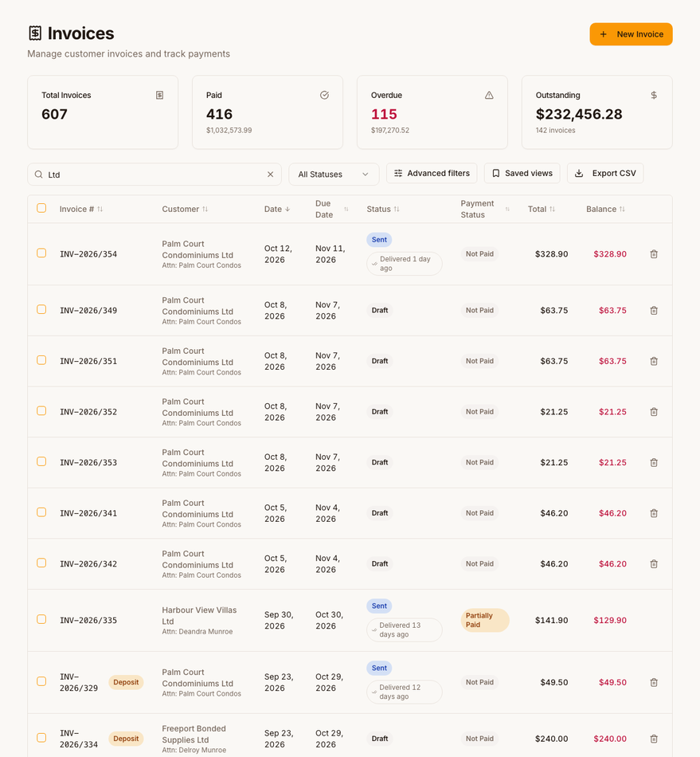Open Advanced filters

click(432, 174)
